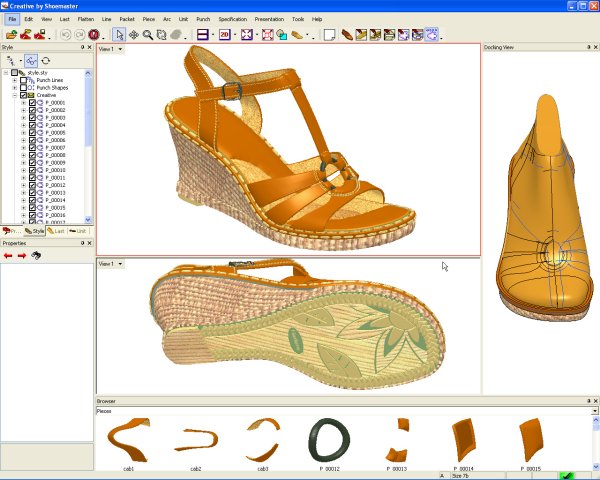Expand the P_00008 tree node
This screenshot has width=600, height=480.
23,155
